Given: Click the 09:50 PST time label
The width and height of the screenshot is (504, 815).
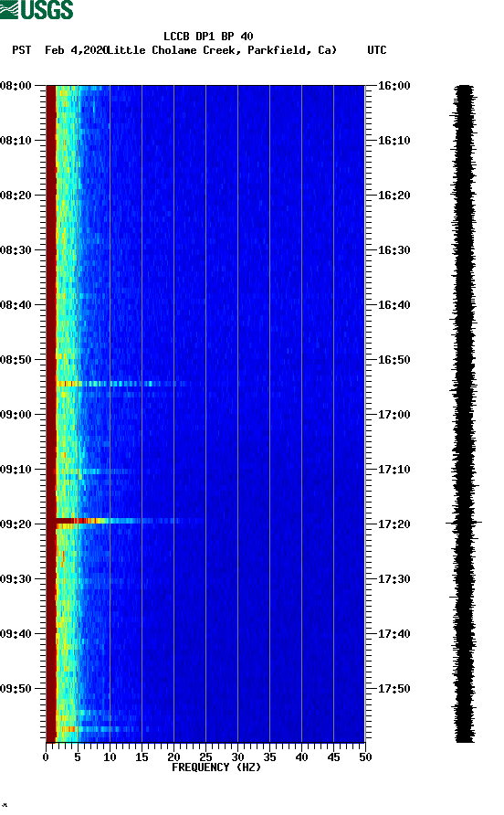Looking at the screenshot, I should click(x=16, y=689).
